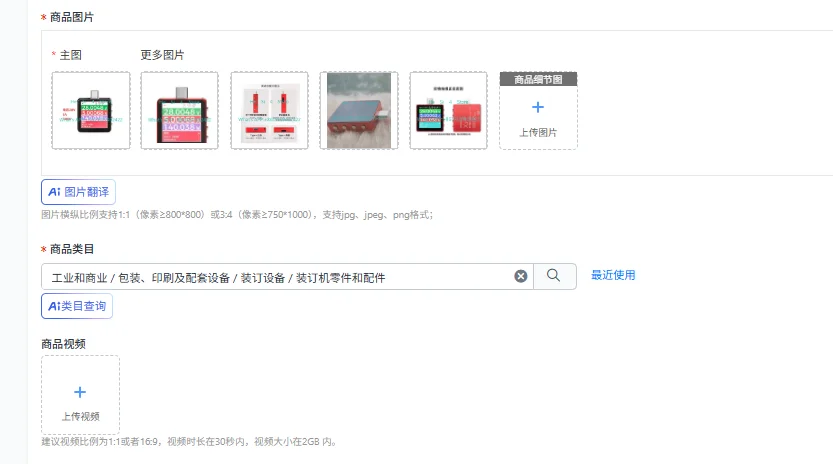
Task: Search categories with the magnifier icon
Action: pyautogui.click(x=554, y=276)
